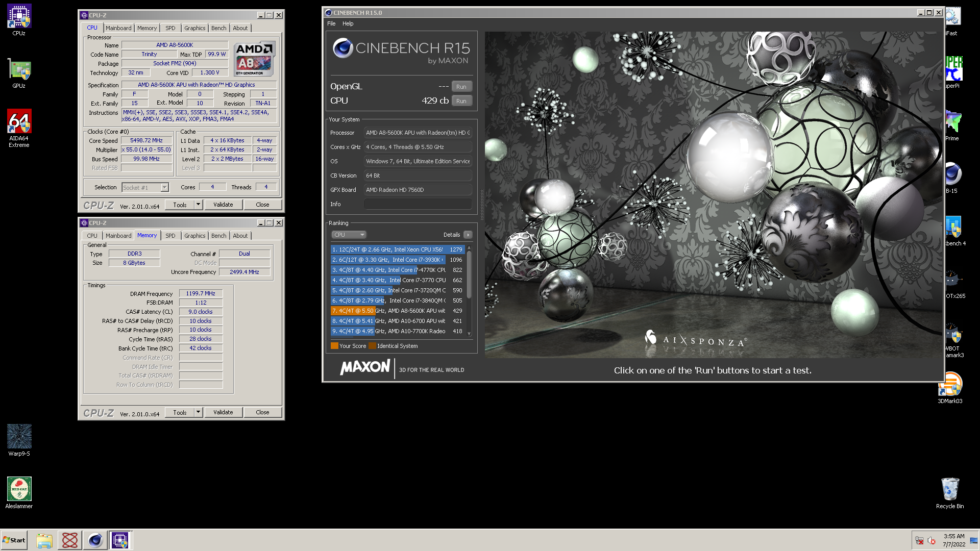Image resolution: width=980 pixels, height=551 pixels.
Task: Switch to Graphics tab in top CPU-Z
Action: 194,28
